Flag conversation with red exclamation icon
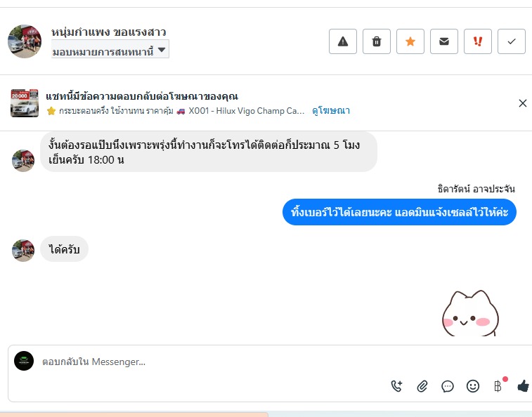 [478, 42]
